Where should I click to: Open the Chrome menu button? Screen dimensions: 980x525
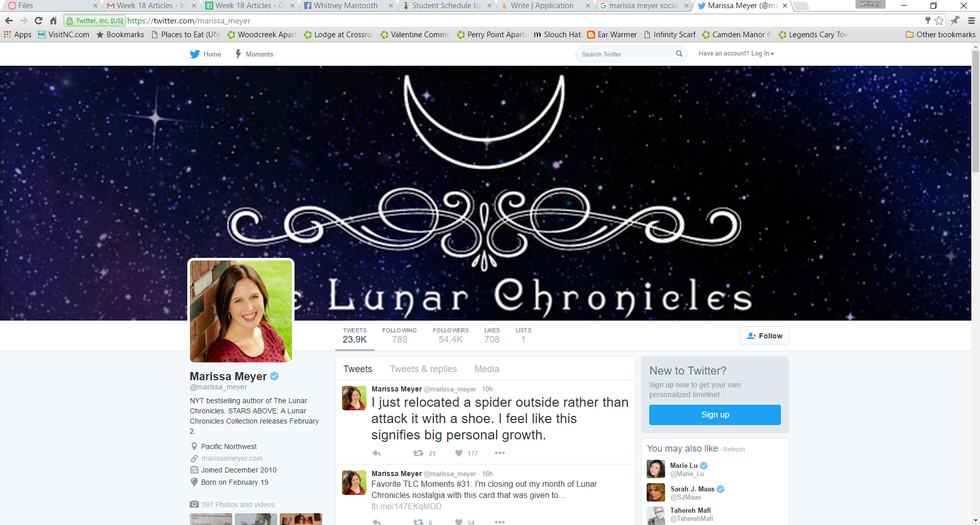click(x=968, y=20)
